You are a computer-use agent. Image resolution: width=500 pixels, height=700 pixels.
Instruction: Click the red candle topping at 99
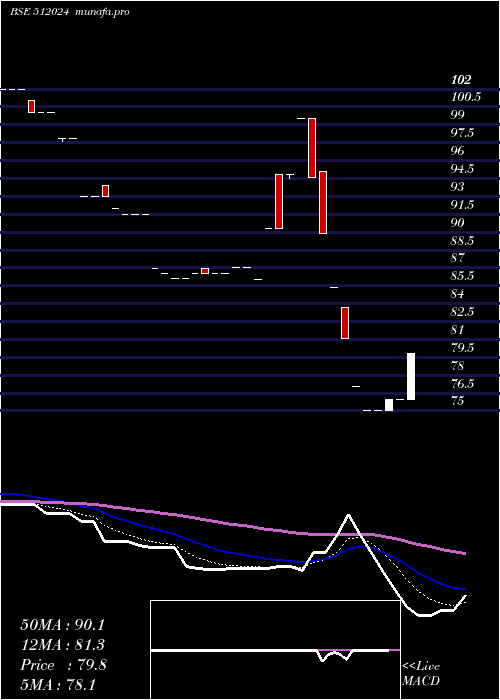[312, 148]
